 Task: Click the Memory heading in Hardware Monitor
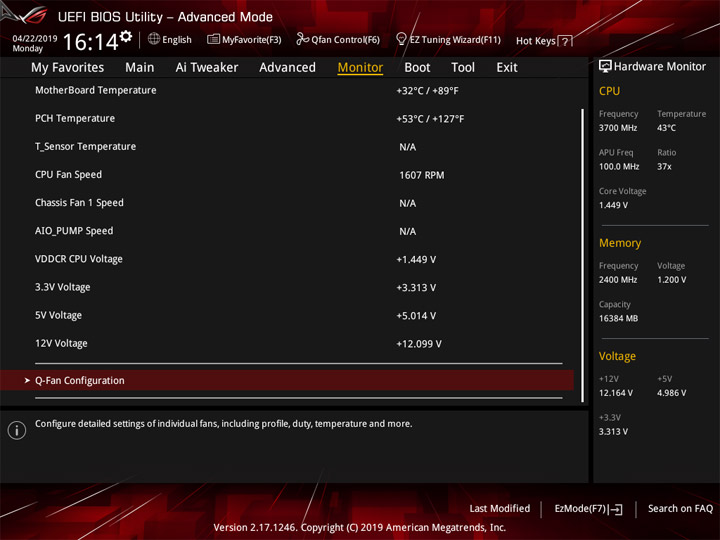click(x=620, y=243)
